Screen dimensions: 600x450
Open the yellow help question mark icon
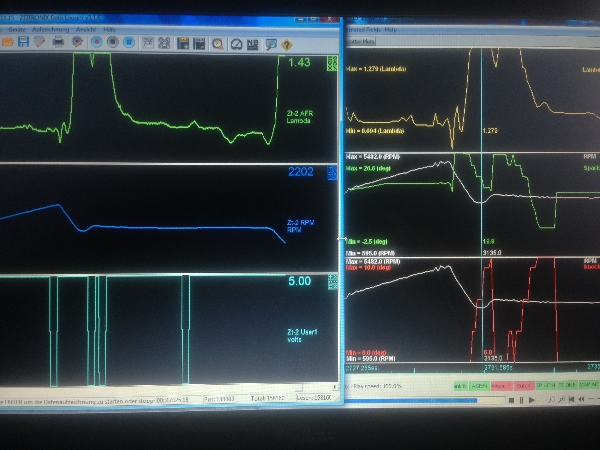(287, 43)
